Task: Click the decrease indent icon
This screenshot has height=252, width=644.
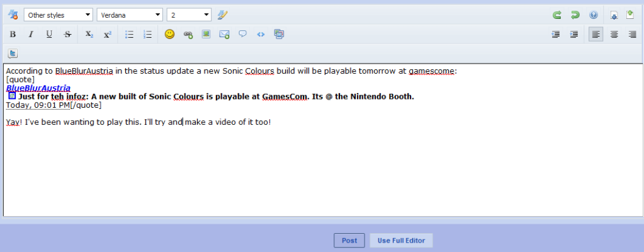Action: (556, 34)
